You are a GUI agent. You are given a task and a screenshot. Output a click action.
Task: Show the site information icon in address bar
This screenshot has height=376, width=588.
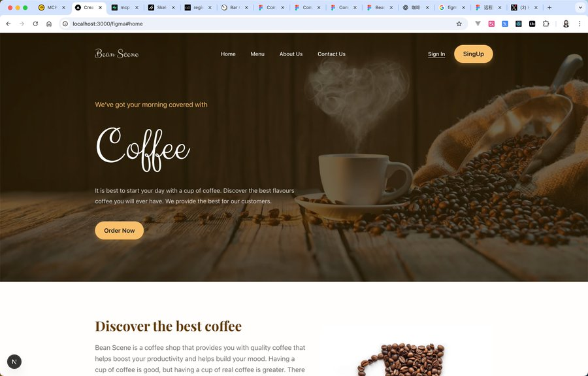click(65, 24)
